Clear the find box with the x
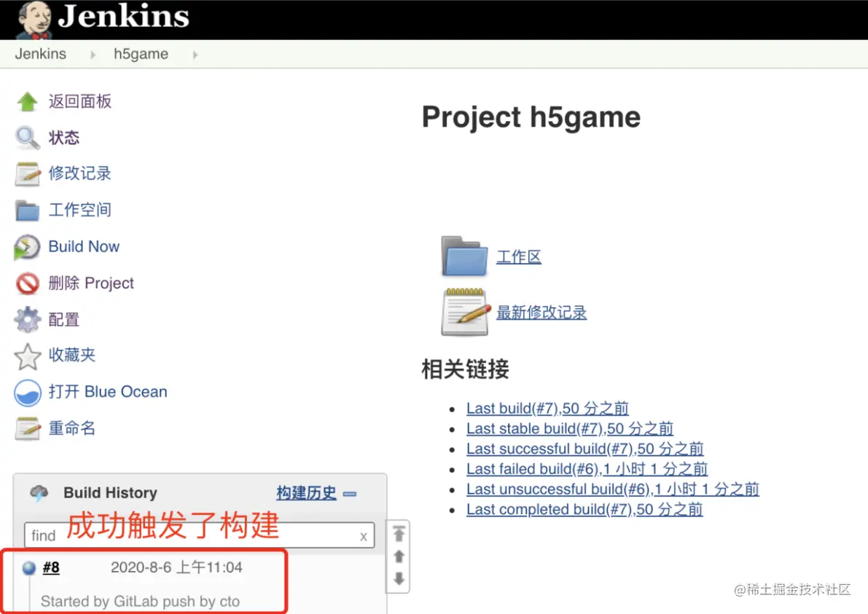This screenshot has width=868, height=614. point(363,537)
